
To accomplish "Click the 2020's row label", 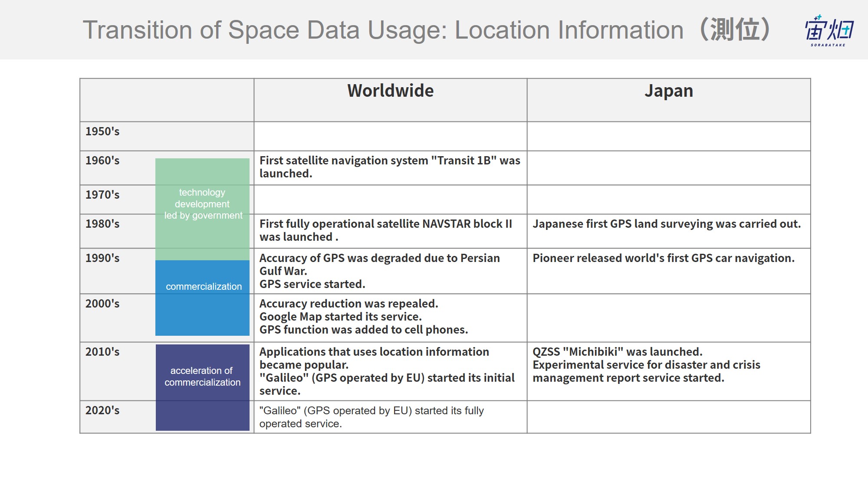I will pos(102,410).
